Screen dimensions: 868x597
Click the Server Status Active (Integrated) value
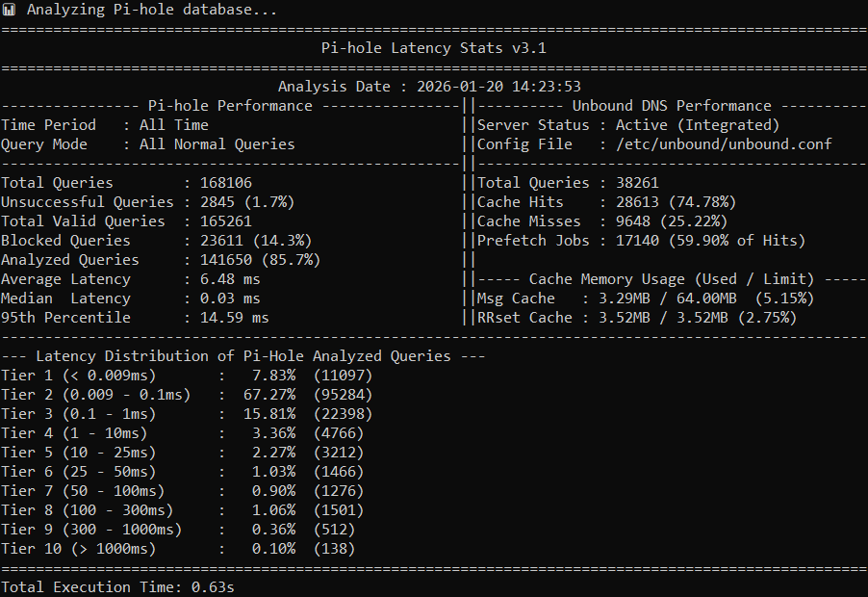697,125
